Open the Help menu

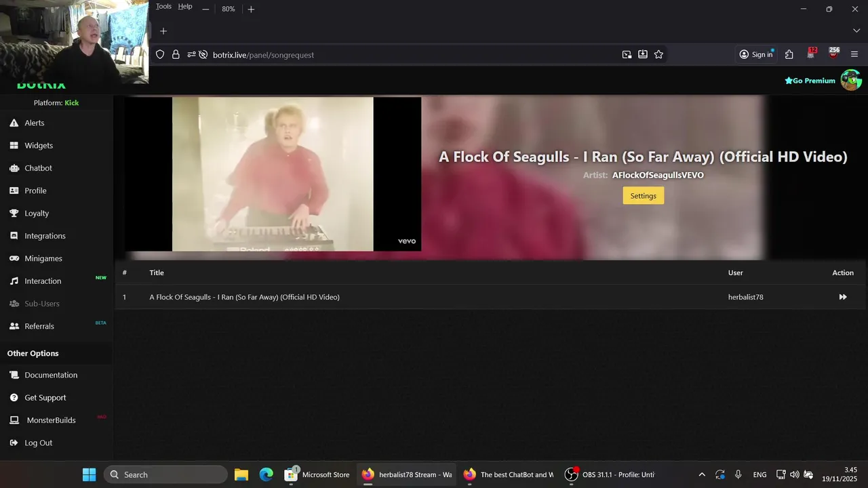click(x=185, y=6)
